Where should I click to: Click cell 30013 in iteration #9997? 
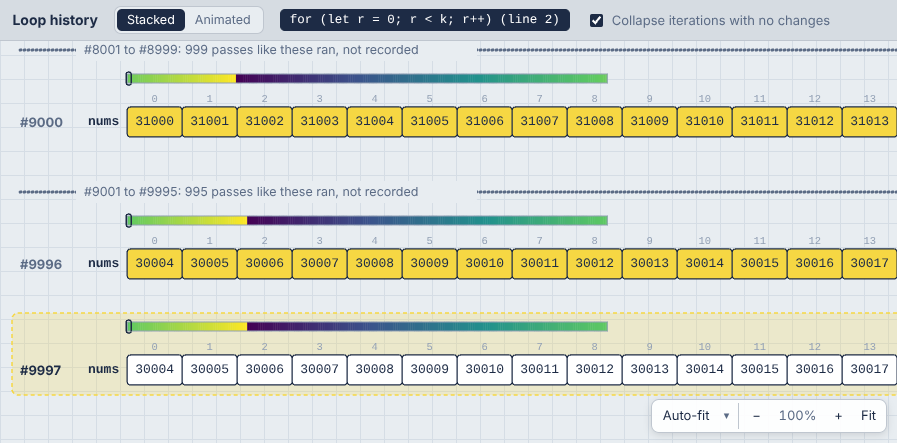[649, 370]
